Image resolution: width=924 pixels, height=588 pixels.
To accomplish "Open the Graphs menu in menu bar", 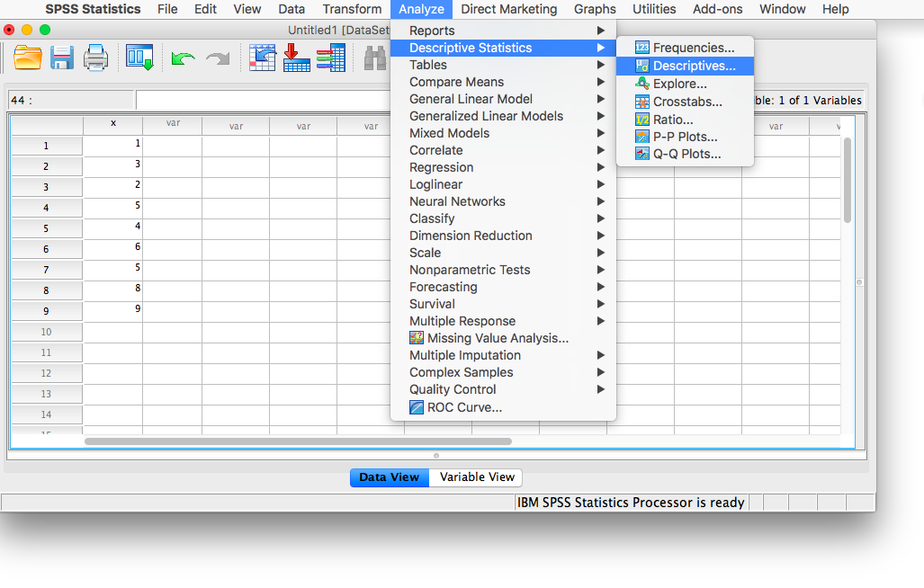I will click(x=595, y=9).
